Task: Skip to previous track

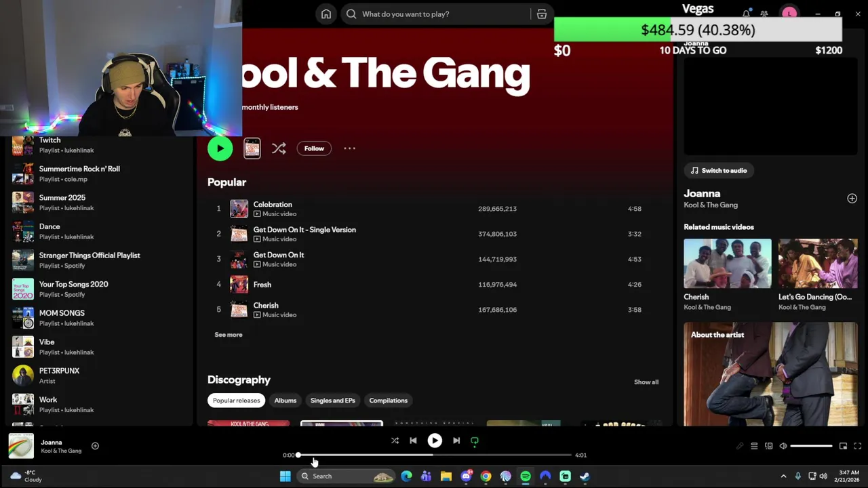Action: (x=413, y=441)
